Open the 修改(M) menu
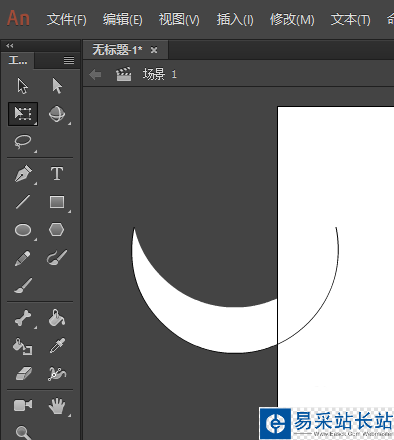 coord(292,20)
